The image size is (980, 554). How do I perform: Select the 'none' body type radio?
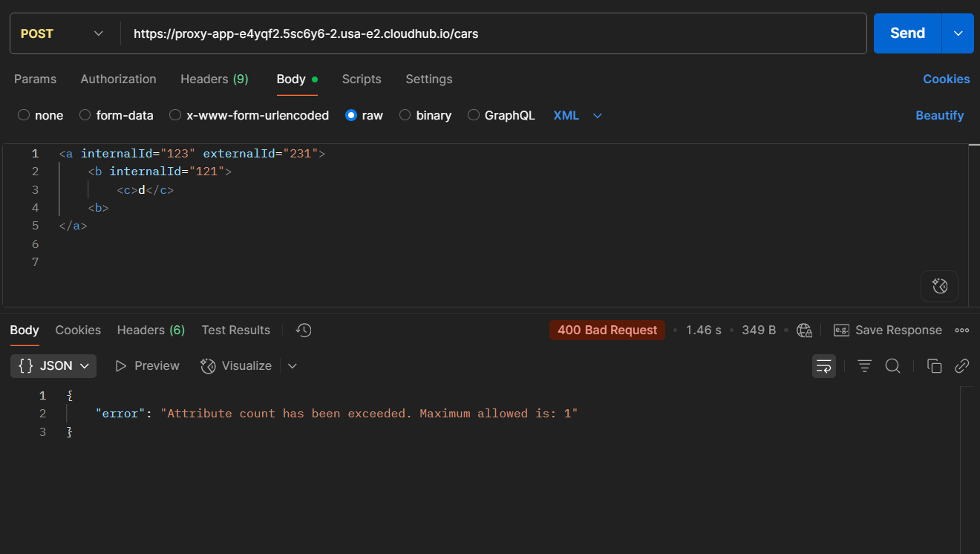point(24,115)
